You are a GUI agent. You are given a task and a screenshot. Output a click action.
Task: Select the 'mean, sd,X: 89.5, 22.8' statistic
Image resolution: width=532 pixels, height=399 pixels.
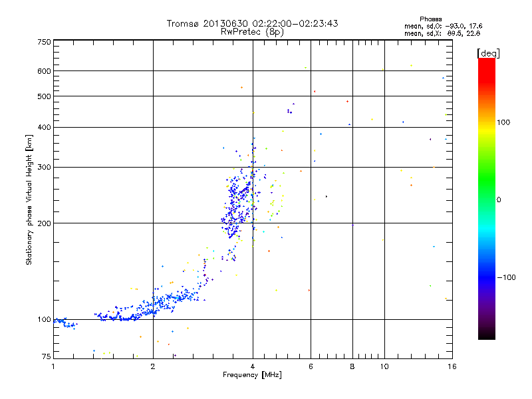tap(442, 33)
